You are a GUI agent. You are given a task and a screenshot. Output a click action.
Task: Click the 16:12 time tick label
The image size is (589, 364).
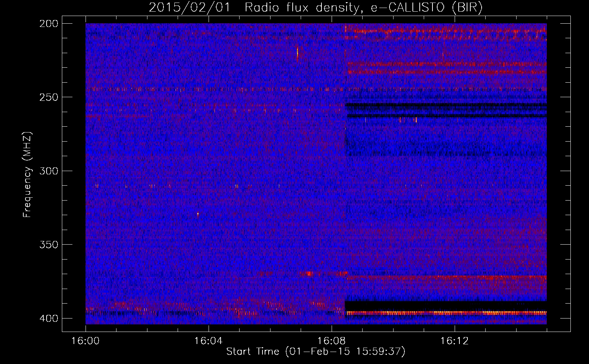(454, 341)
